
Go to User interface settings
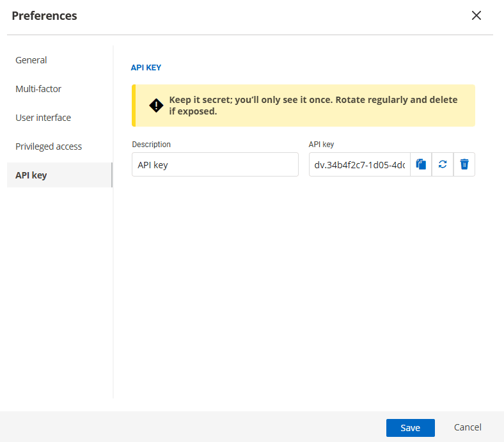tap(43, 118)
